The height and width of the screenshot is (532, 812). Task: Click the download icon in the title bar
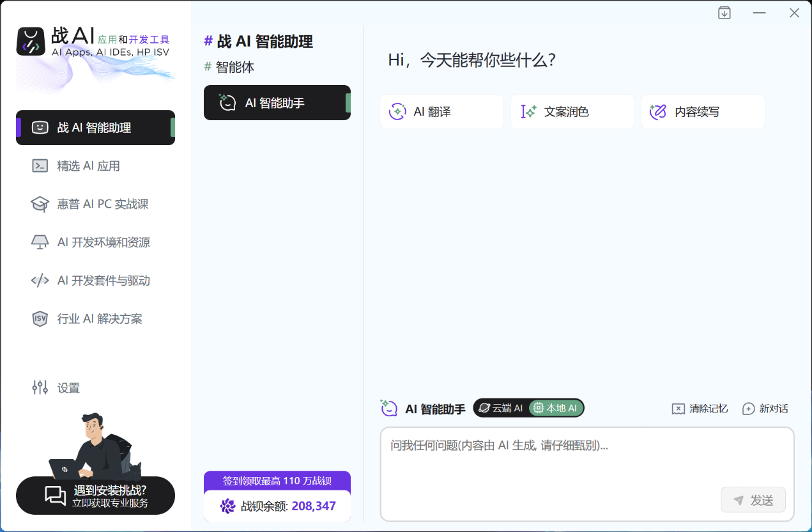[724, 12]
